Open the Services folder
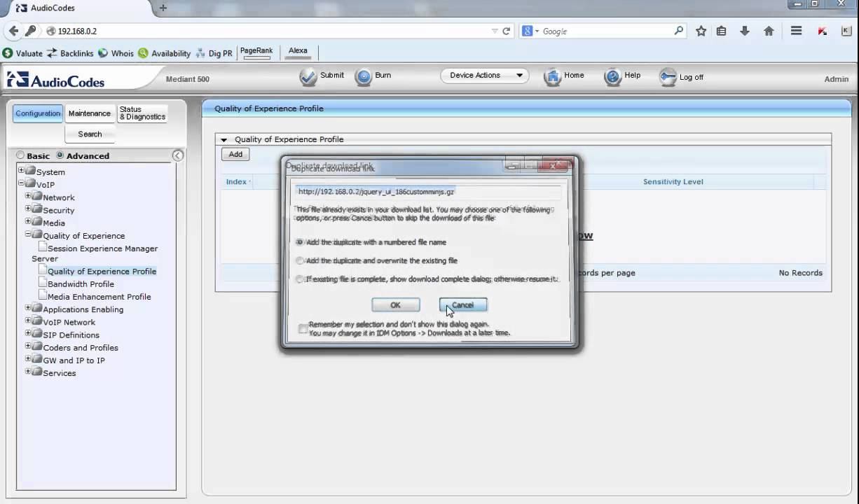This screenshot has width=859, height=504. pos(60,372)
